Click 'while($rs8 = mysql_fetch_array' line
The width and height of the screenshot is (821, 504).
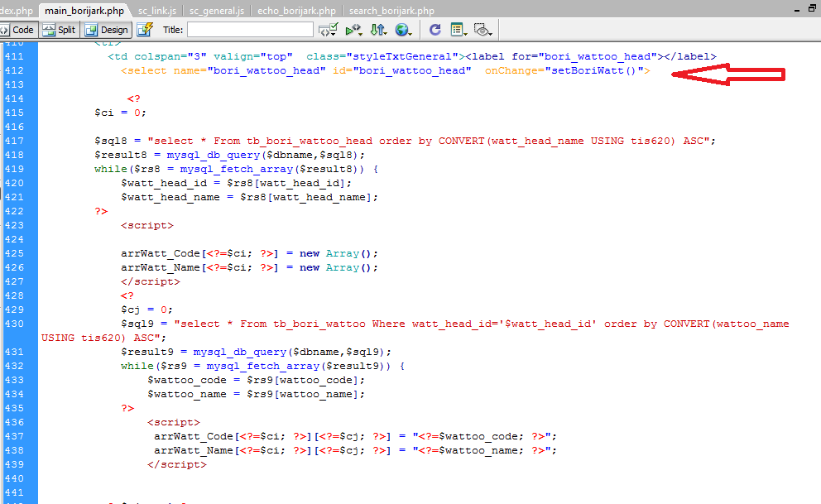[236, 170]
